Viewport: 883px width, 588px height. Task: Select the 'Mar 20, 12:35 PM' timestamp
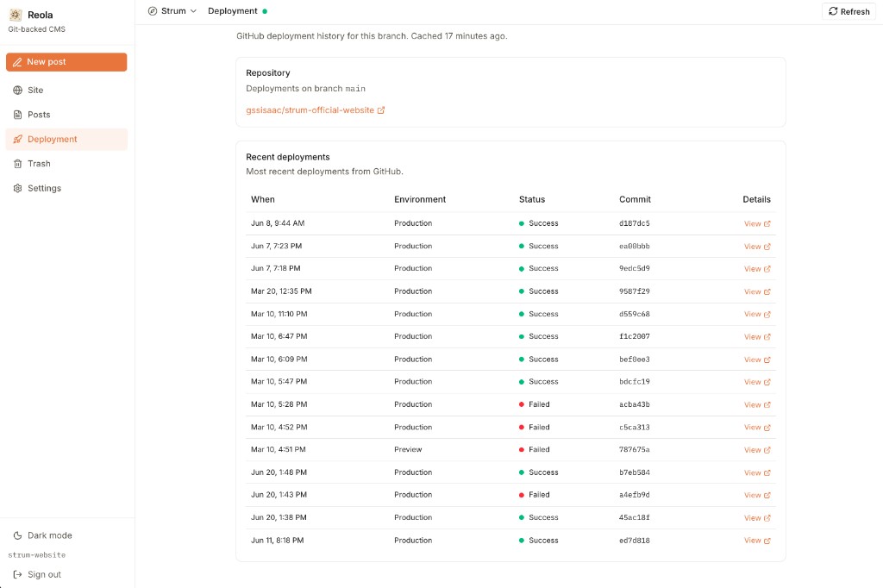click(x=281, y=291)
